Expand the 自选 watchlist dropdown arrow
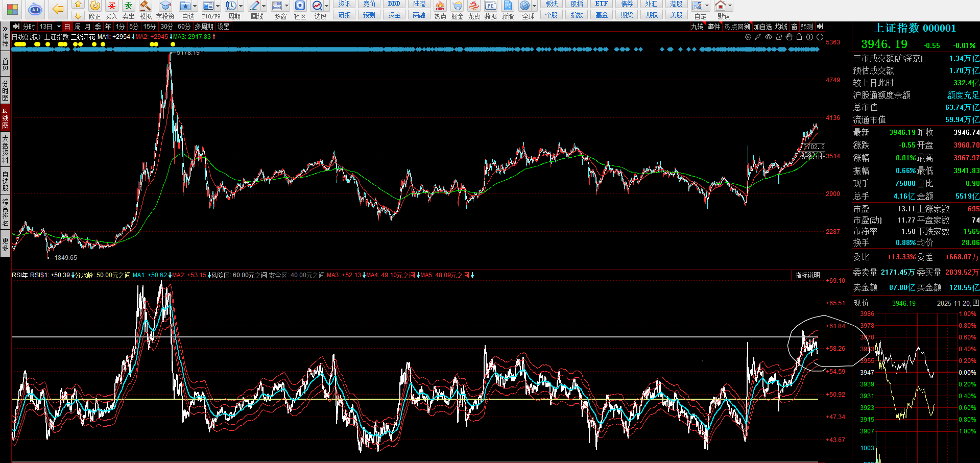The height and width of the screenshot is (463, 980). [195, 6]
